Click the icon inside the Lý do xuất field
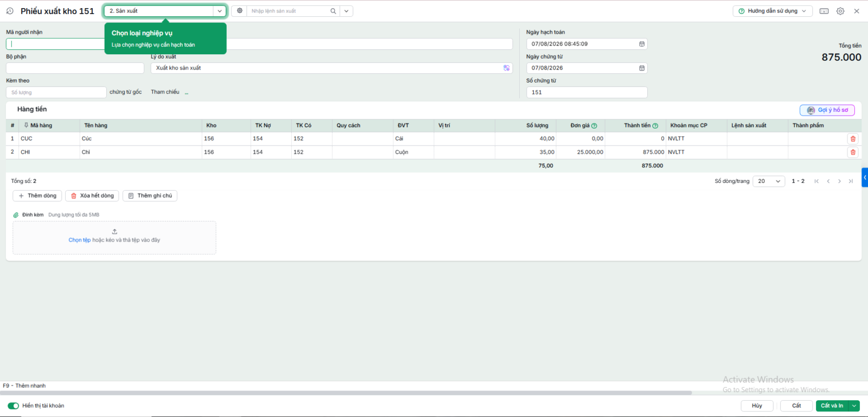 click(506, 68)
